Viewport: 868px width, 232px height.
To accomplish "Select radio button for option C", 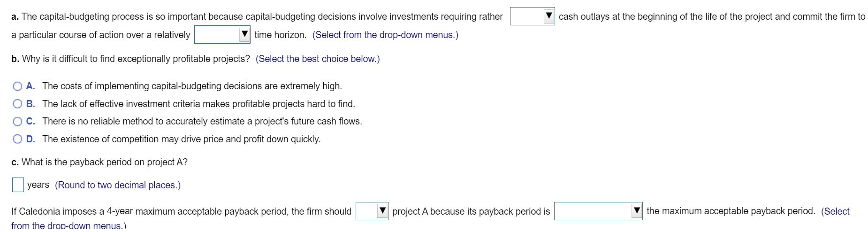I will point(18,122).
